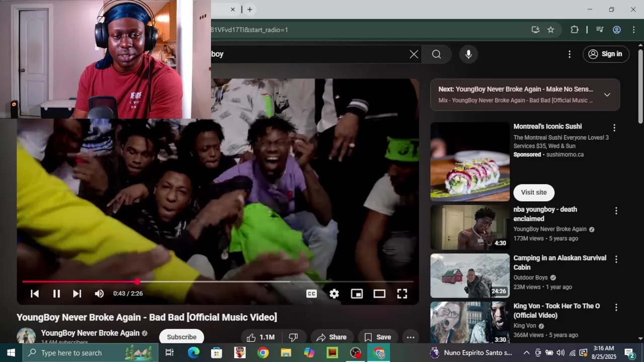The width and height of the screenshot is (644, 362).
Task: Open the Windows Start menu
Action: [11, 353]
